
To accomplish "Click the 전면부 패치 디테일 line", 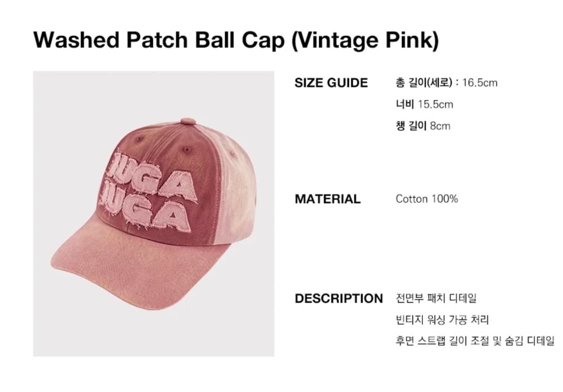I will tap(436, 298).
